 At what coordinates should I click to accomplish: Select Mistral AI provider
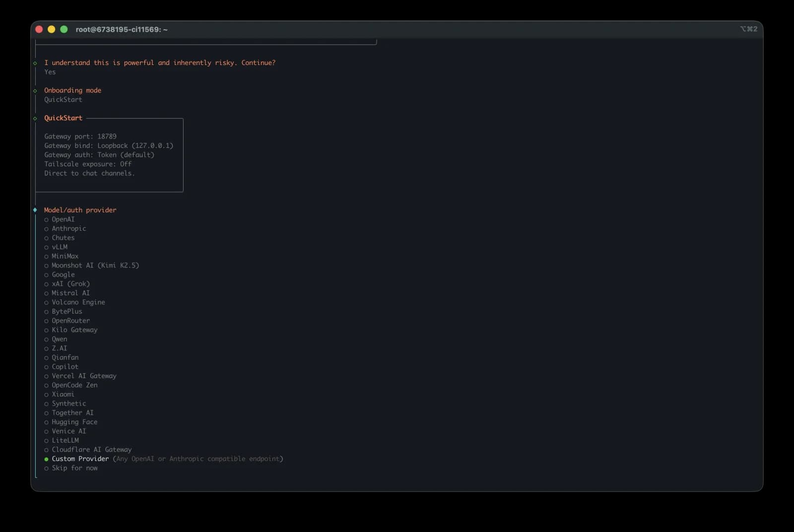tap(67, 293)
